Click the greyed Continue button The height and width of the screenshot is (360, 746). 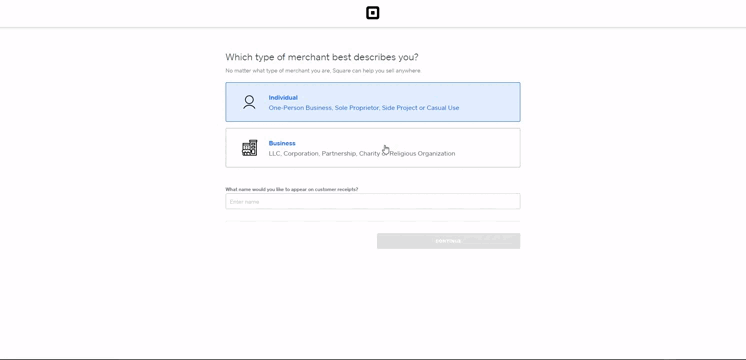click(x=448, y=241)
